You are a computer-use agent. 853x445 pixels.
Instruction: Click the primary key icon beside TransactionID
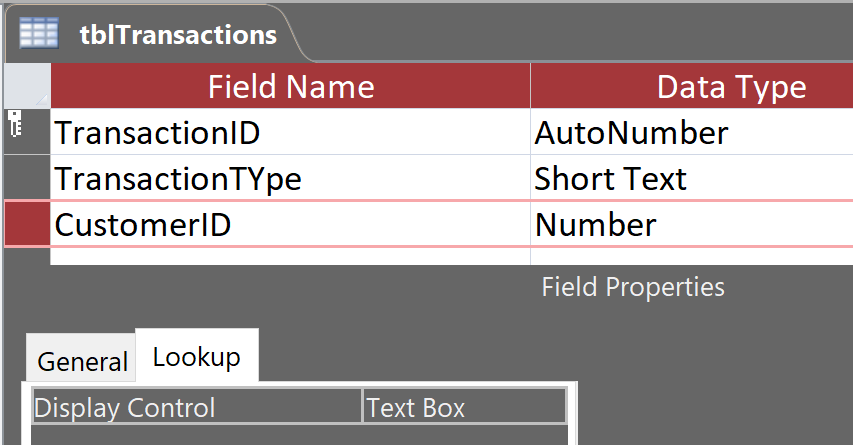(x=15, y=124)
